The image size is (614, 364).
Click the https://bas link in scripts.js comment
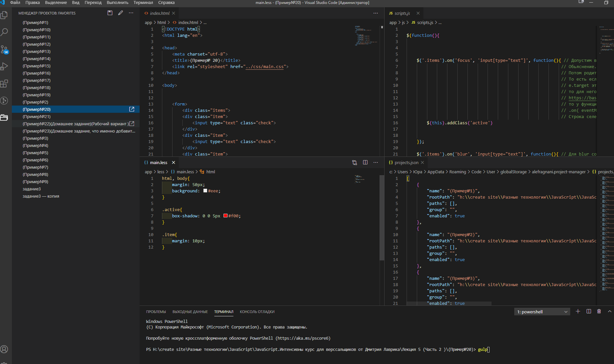pyautogui.click(x=582, y=98)
